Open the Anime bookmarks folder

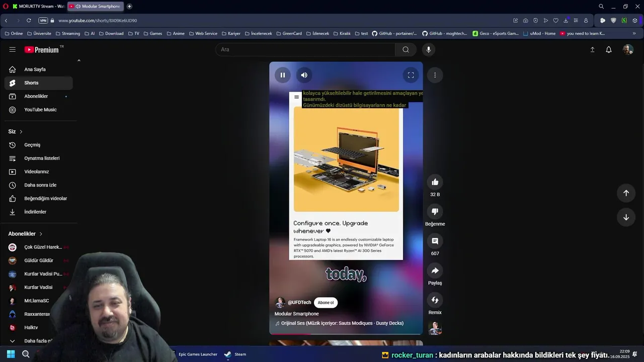(x=176, y=34)
